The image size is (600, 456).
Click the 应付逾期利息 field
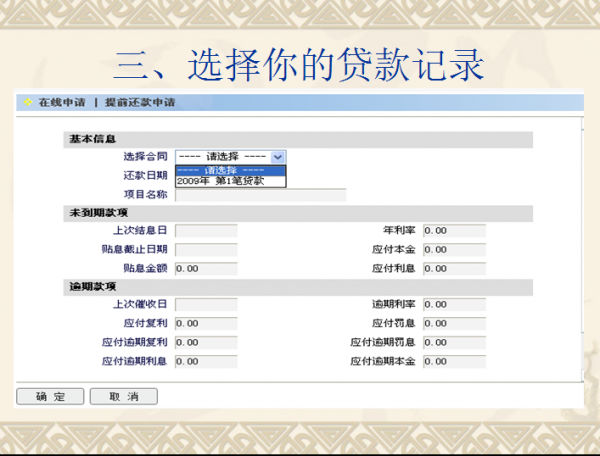coord(206,360)
